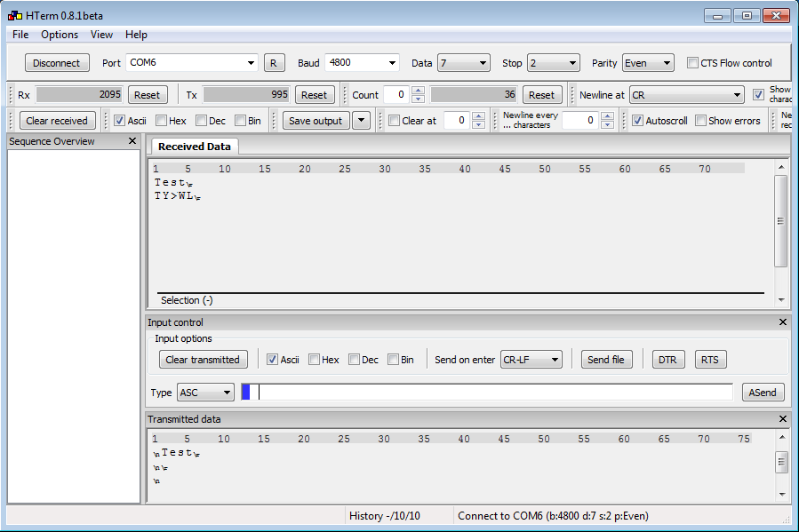Toggle CTS Flow control checkbox

tap(692, 63)
